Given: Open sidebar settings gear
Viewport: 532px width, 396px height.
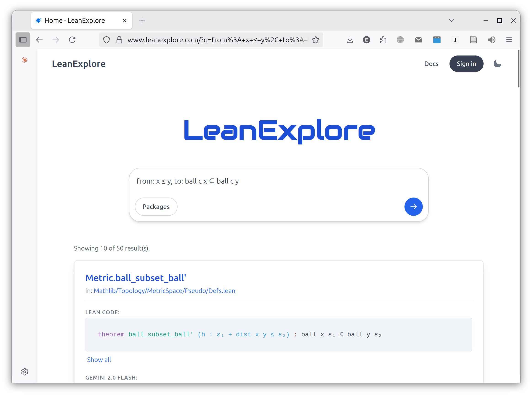Looking at the screenshot, I should click(25, 372).
